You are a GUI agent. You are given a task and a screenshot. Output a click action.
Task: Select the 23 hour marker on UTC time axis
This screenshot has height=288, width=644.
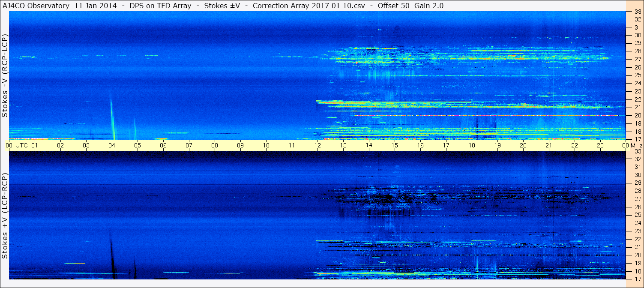point(600,145)
